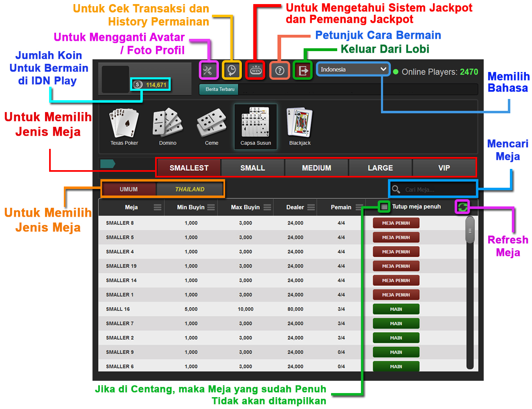Click the search magnifier icon
This screenshot has width=532, height=409.
[396, 189]
